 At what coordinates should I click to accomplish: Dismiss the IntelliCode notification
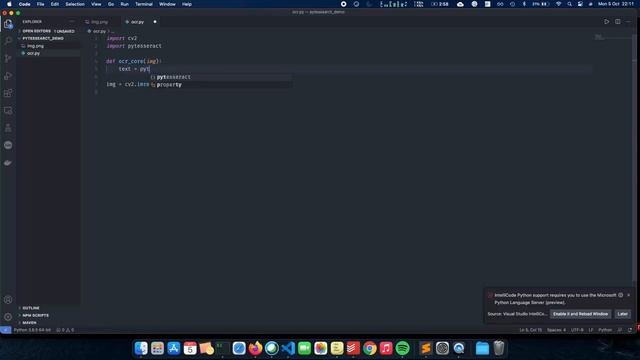629,295
